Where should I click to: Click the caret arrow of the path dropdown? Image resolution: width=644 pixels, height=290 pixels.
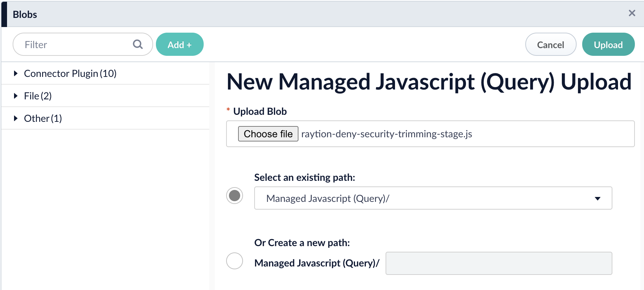pyautogui.click(x=597, y=198)
